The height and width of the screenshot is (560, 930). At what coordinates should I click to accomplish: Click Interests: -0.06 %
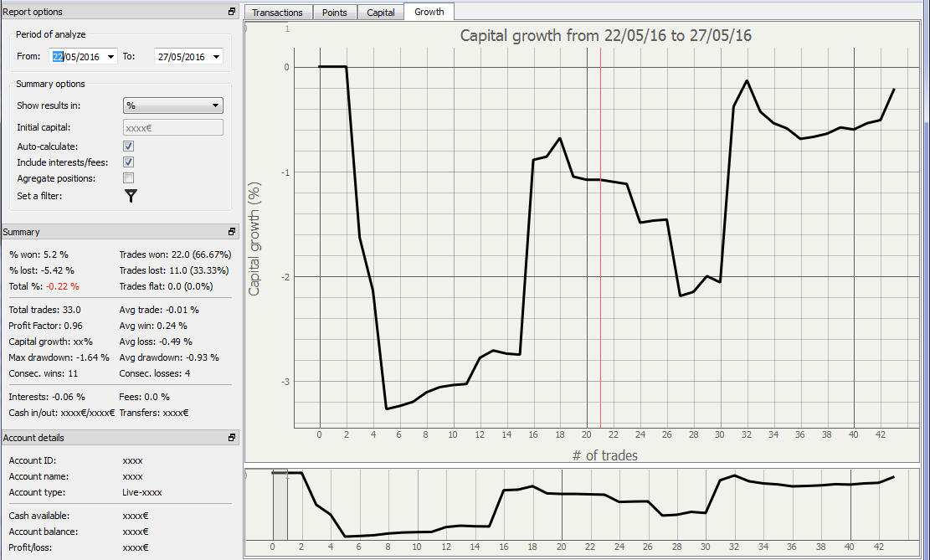[47, 397]
